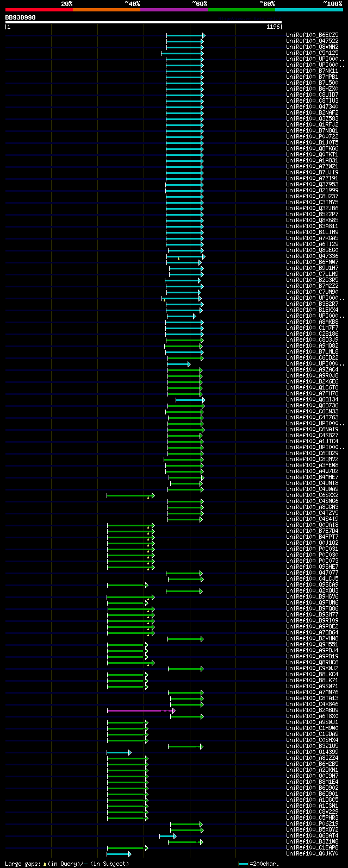Select the UniRef100_A1A831 label

312,161
